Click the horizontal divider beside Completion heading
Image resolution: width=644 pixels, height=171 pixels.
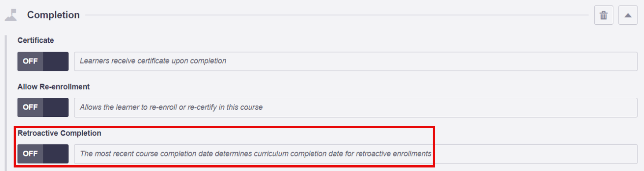click(x=337, y=15)
